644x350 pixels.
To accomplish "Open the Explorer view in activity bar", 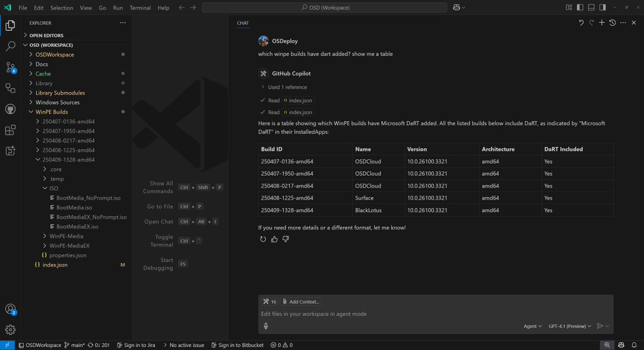I will [10, 25].
